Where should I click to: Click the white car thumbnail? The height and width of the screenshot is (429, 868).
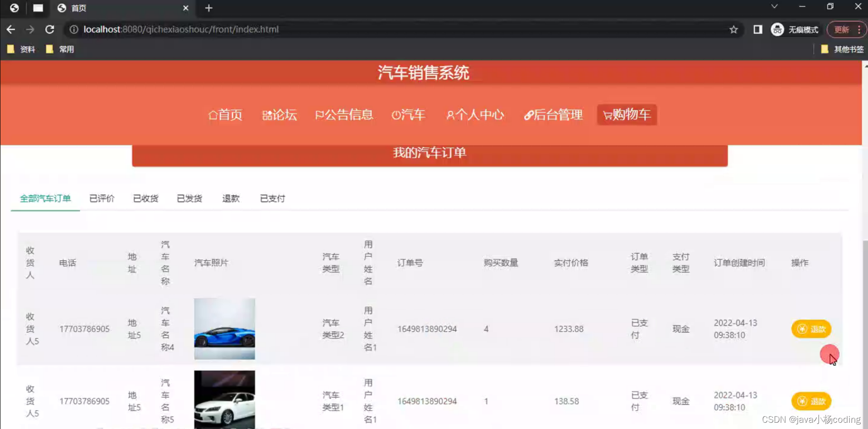225,400
